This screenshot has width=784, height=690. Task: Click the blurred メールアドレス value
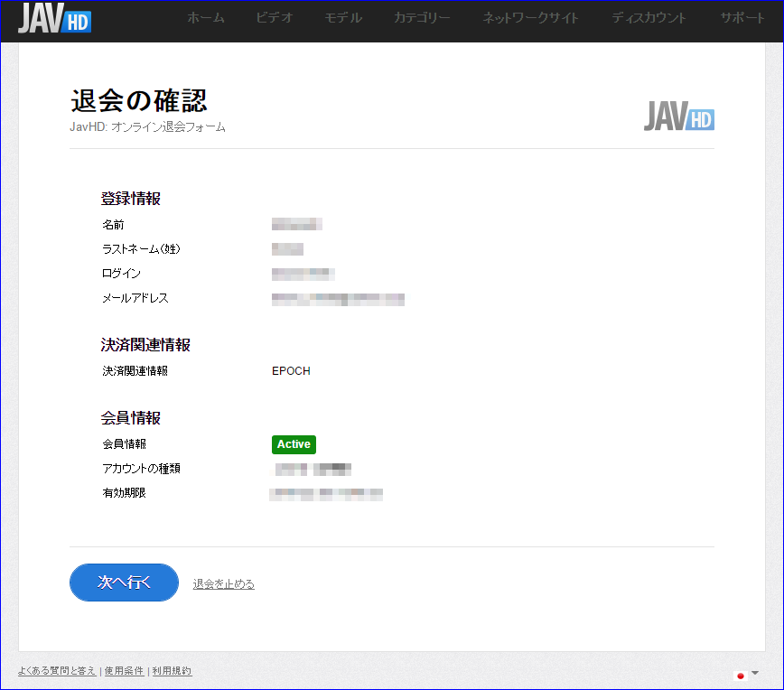click(338, 298)
